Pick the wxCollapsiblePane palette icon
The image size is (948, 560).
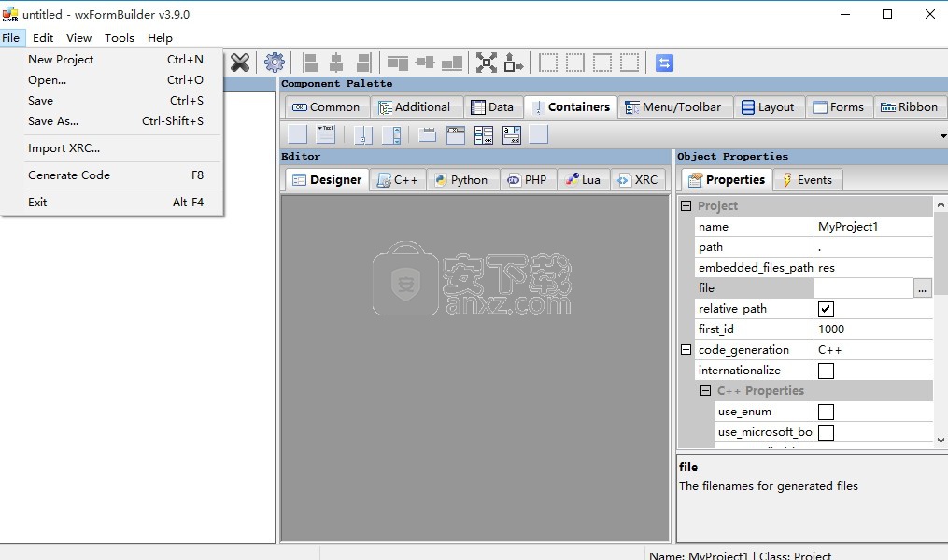(x=325, y=134)
